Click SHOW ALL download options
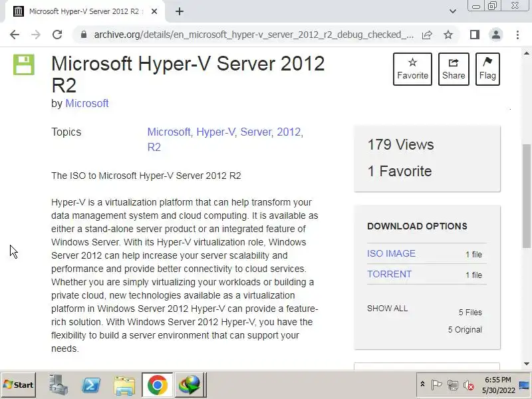 pos(387,309)
